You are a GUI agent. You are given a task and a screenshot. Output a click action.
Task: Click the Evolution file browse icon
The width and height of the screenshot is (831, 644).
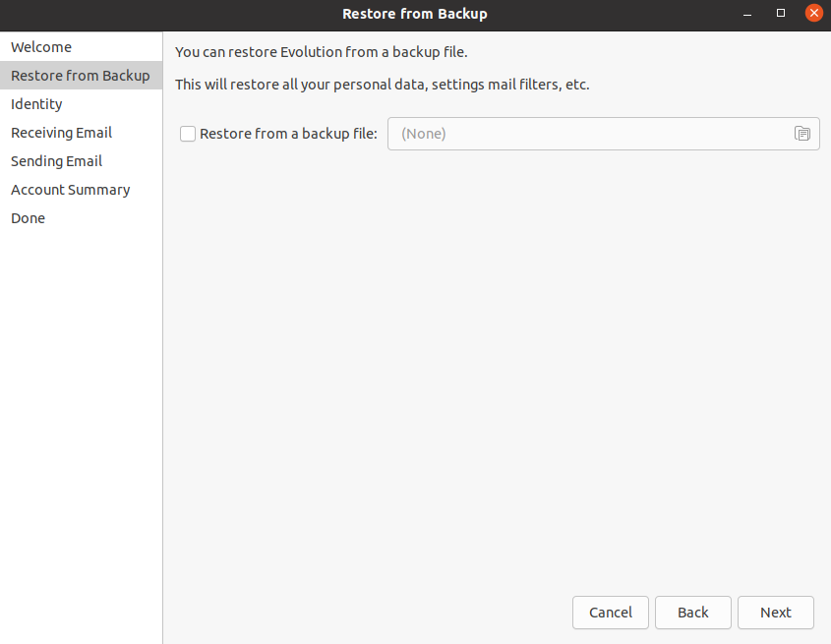(802, 134)
